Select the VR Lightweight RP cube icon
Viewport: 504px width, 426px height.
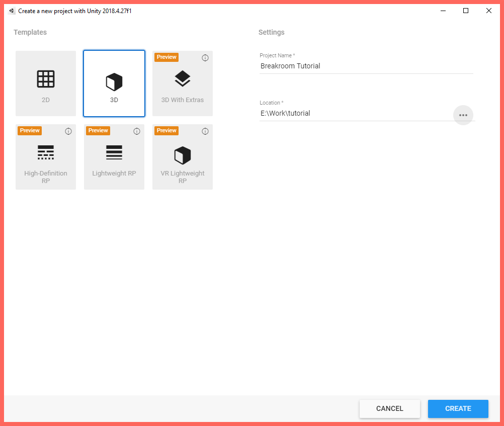183,155
